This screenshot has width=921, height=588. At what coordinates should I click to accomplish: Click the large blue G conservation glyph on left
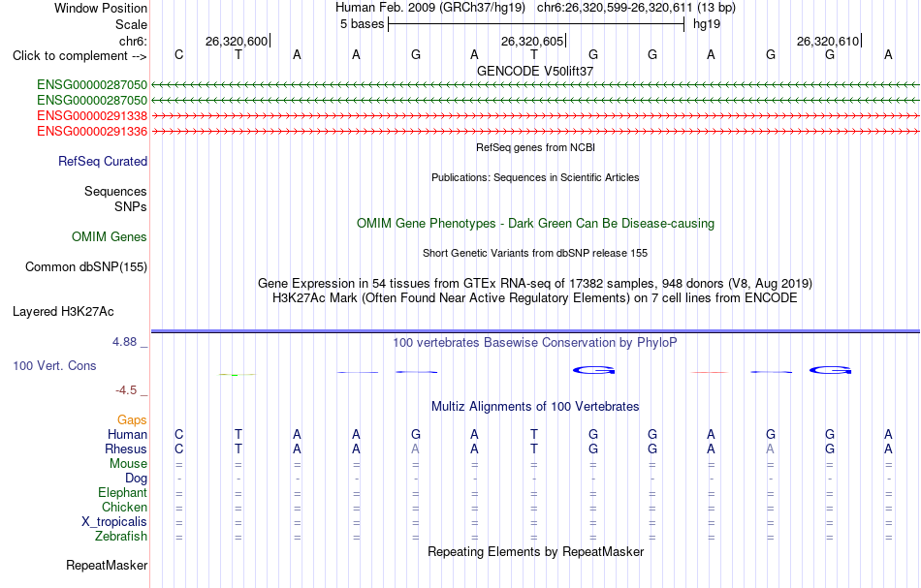594,370
